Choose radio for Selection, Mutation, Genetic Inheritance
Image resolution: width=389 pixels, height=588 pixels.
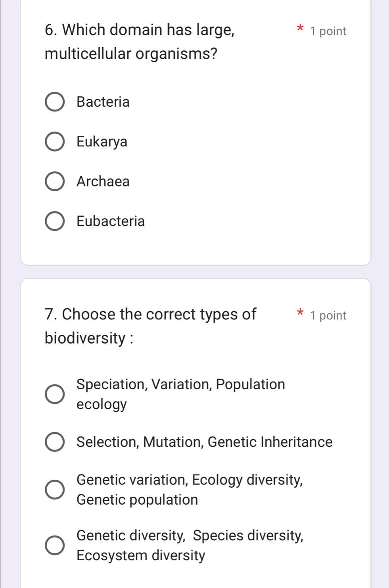(54, 442)
